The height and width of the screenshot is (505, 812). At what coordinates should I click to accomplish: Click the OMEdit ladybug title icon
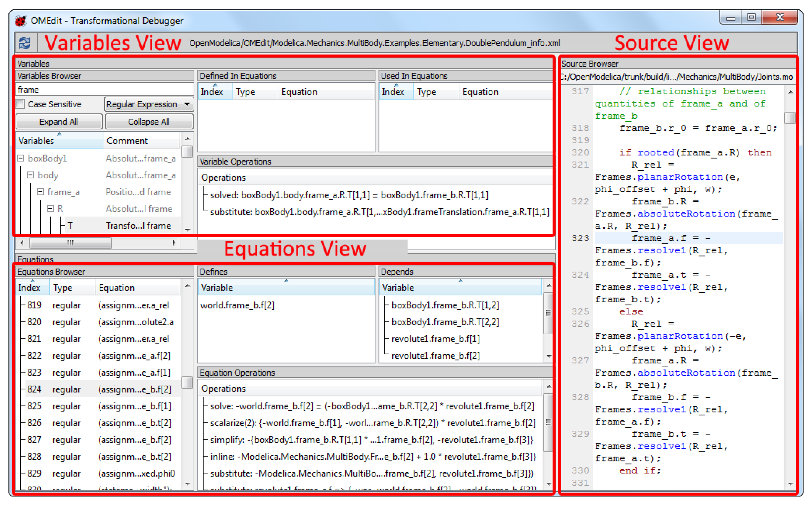(x=21, y=21)
